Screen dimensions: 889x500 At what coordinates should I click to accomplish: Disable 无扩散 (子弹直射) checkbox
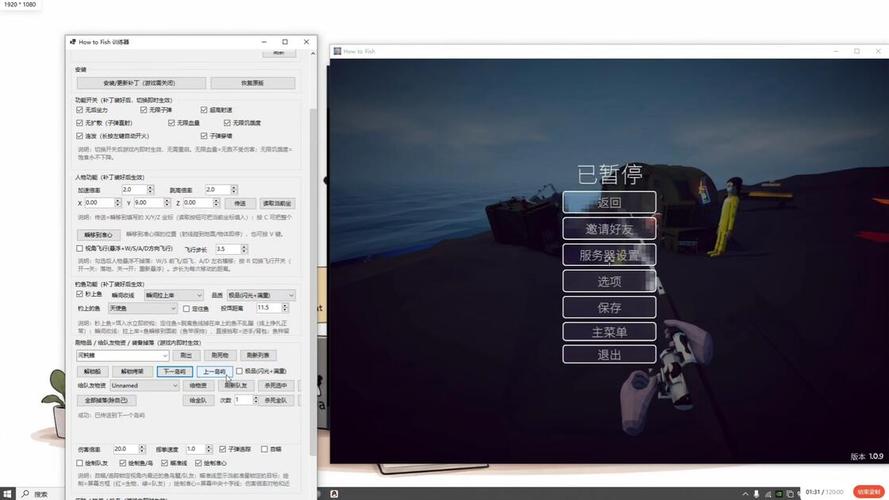point(79,122)
